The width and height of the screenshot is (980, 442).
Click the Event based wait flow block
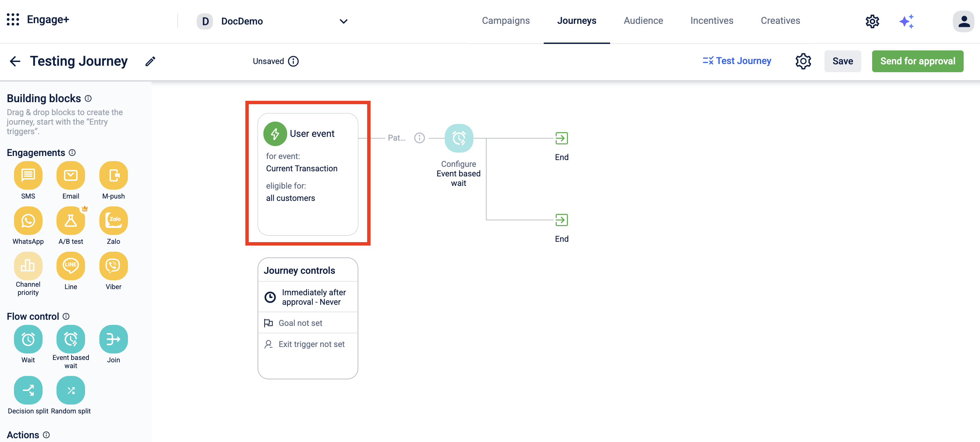[71, 339]
